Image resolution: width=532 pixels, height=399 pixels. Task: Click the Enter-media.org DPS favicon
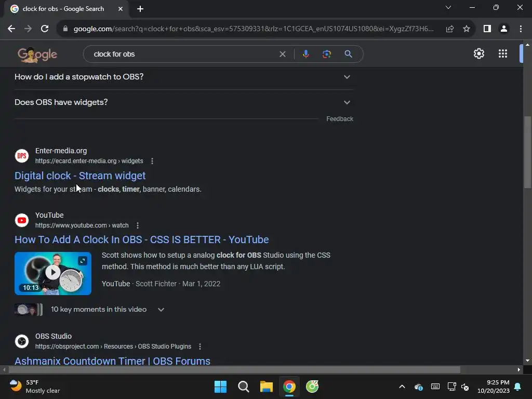point(22,156)
